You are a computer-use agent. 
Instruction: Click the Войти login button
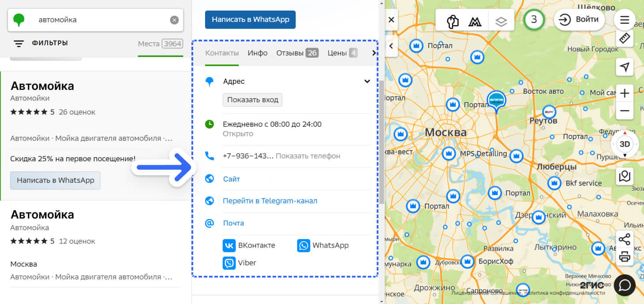pyautogui.click(x=579, y=19)
